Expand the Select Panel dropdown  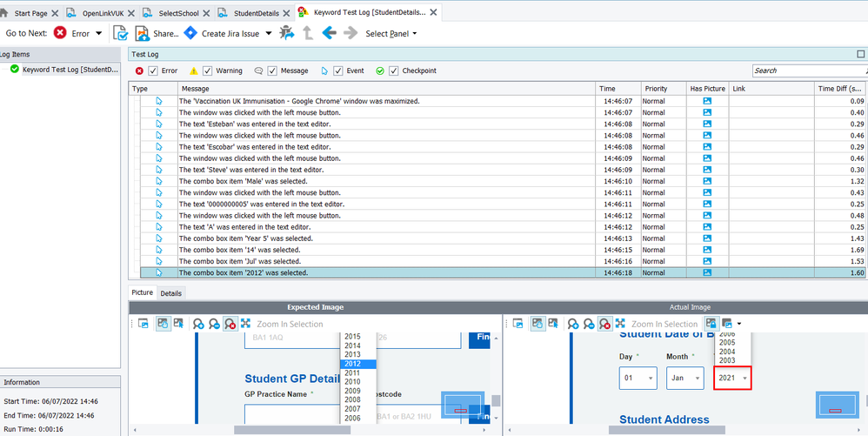[x=391, y=33]
